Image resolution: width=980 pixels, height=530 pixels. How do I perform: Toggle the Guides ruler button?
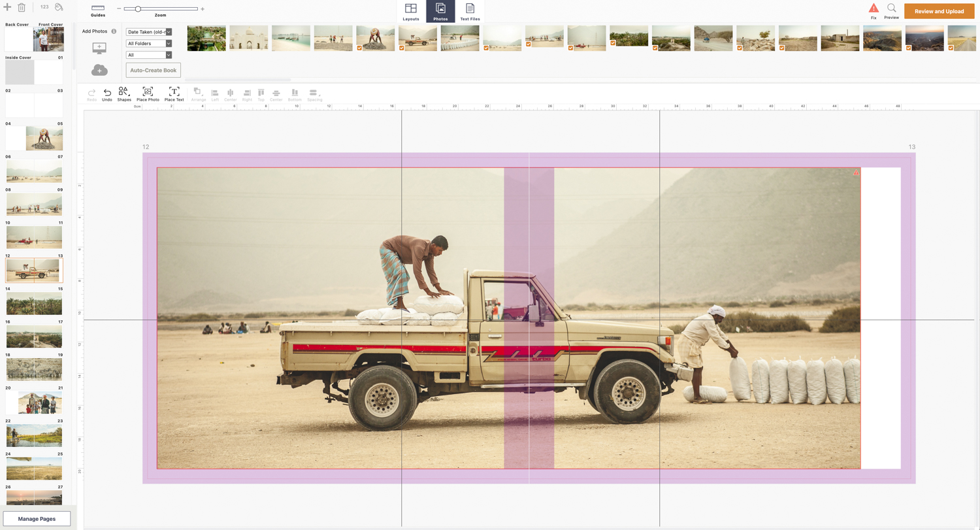point(98,8)
